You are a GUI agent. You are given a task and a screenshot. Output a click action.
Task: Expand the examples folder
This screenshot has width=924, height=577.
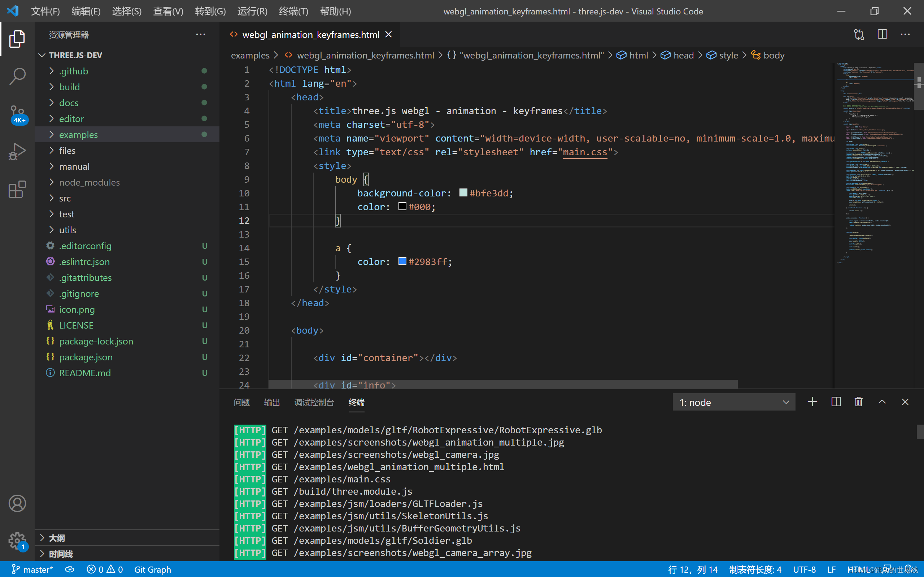[127, 135]
